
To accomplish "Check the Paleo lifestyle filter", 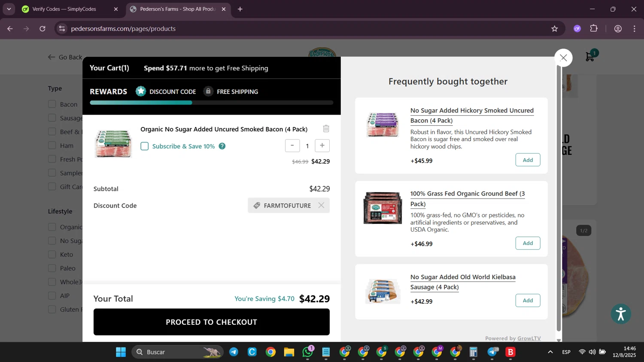I will tap(52, 268).
